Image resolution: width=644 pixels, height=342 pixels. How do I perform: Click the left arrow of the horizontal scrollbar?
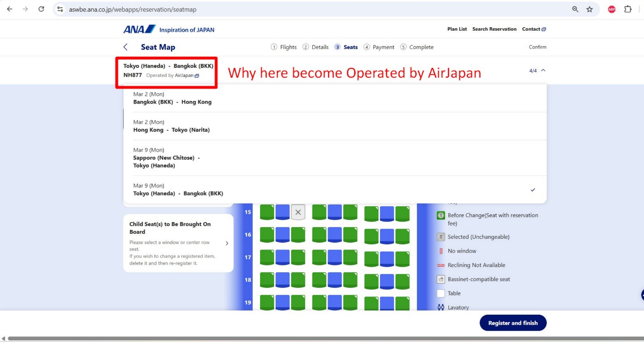point(4,339)
